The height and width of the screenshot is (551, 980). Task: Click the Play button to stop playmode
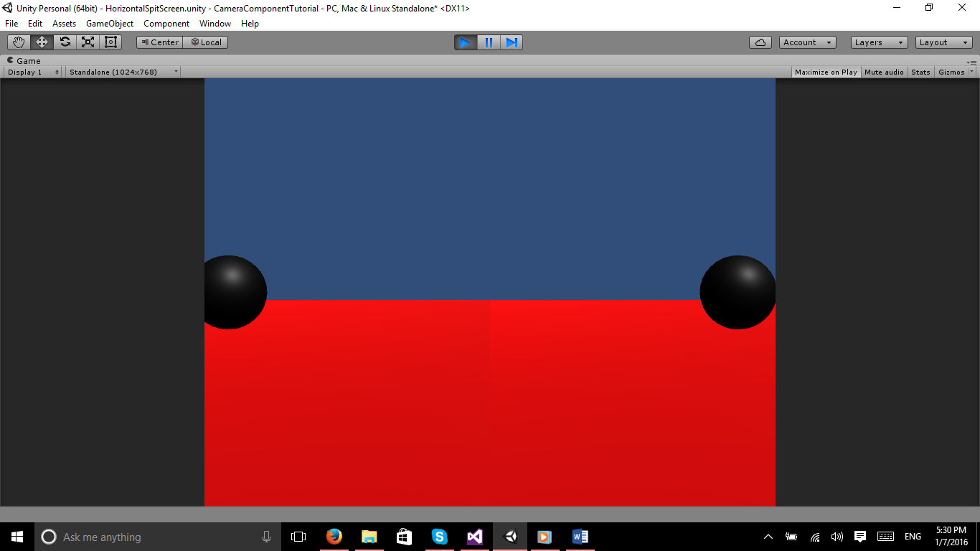(465, 42)
